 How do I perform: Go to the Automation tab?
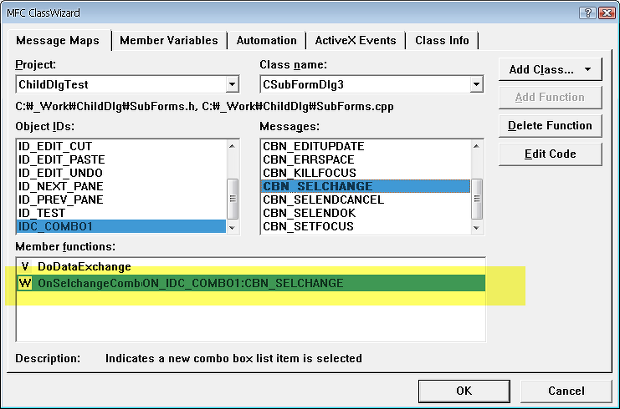pos(267,40)
